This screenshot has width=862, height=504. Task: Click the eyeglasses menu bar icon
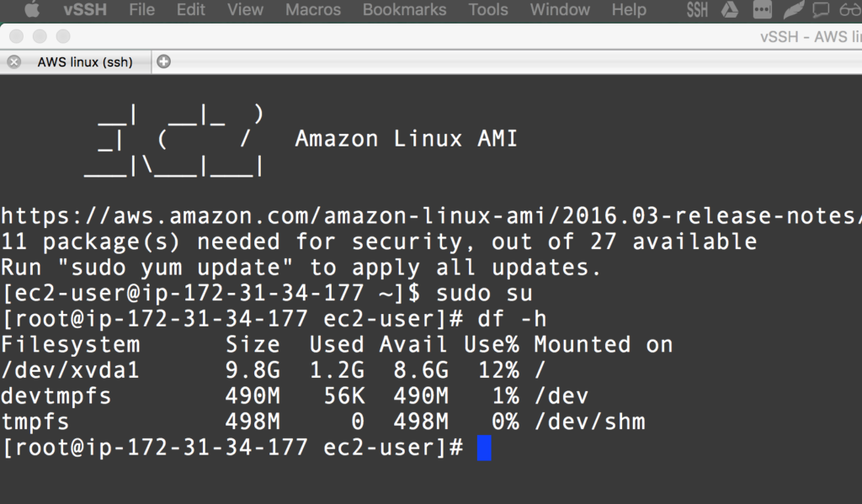(x=850, y=10)
